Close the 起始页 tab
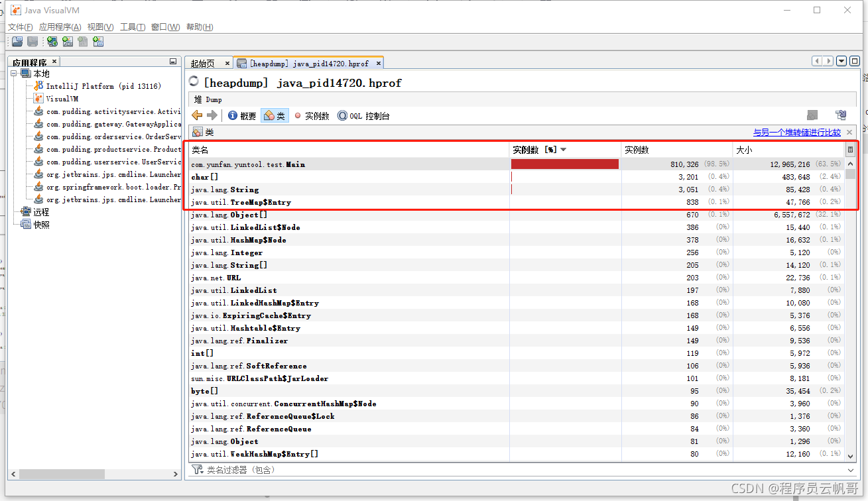This screenshot has width=868, height=501. pos(227,63)
